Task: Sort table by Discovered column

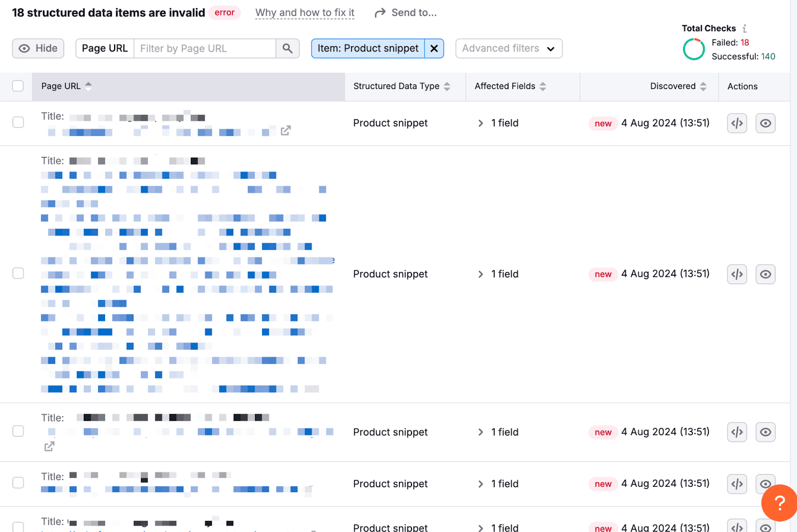Action: [x=703, y=87]
